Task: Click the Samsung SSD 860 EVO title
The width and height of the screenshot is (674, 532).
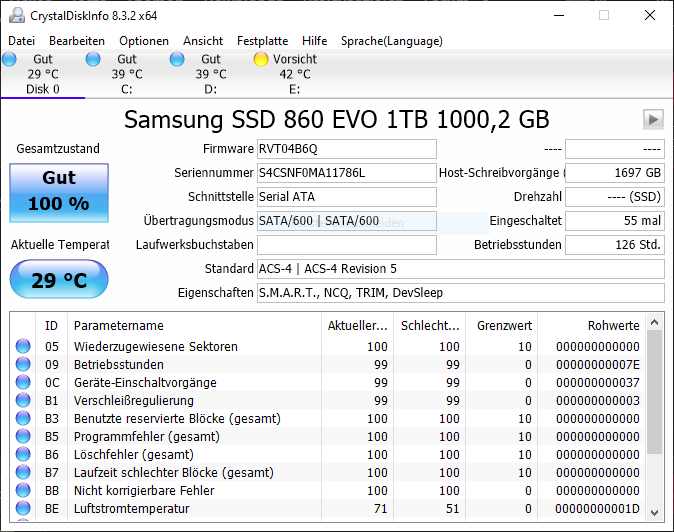Action: [337, 119]
